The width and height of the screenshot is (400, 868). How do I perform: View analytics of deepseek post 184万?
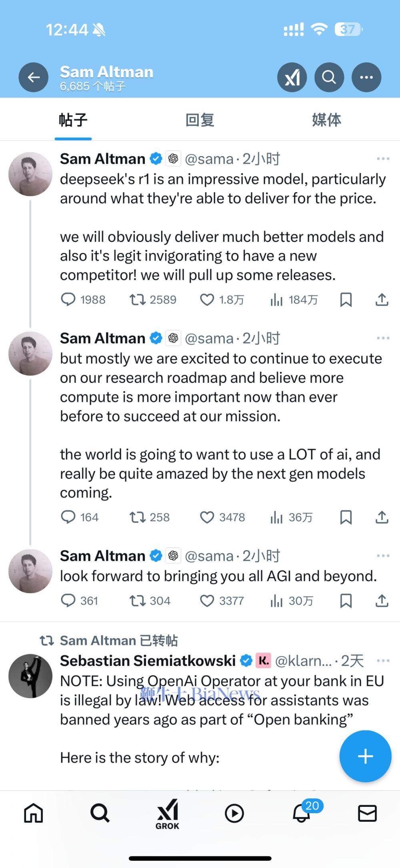coord(294,299)
